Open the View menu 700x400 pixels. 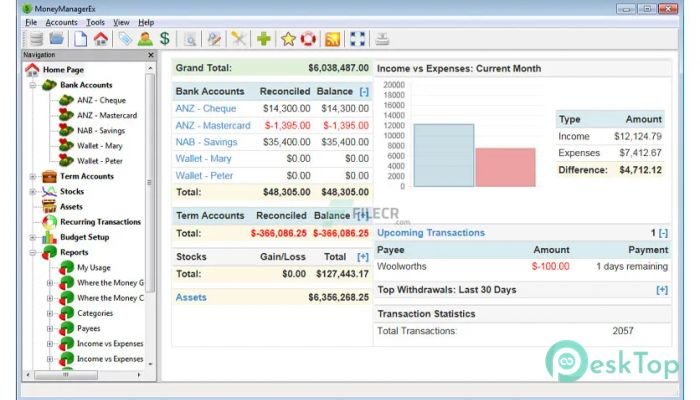pos(121,22)
